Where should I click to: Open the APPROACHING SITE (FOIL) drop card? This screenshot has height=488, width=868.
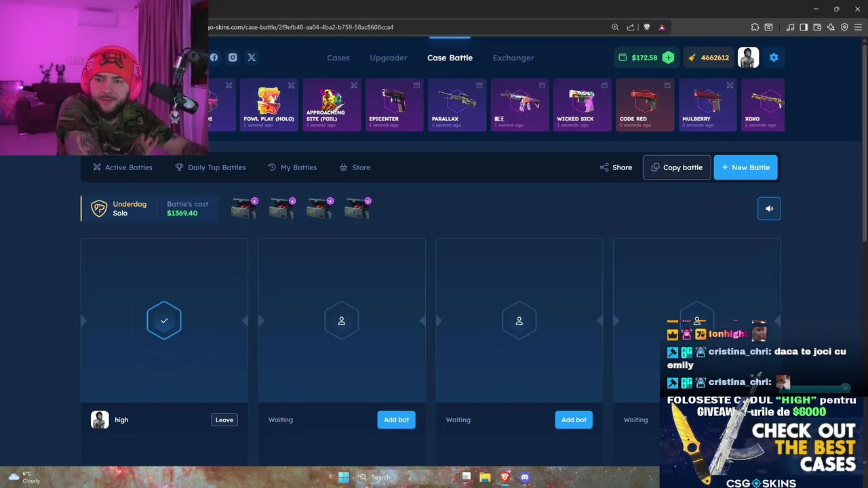point(332,105)
